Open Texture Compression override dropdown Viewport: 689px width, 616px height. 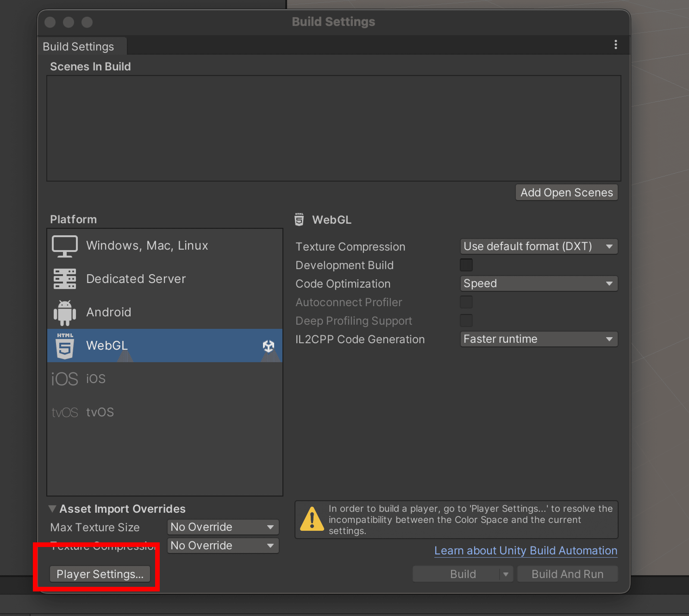pyautogui.click(x=223, y=546)
